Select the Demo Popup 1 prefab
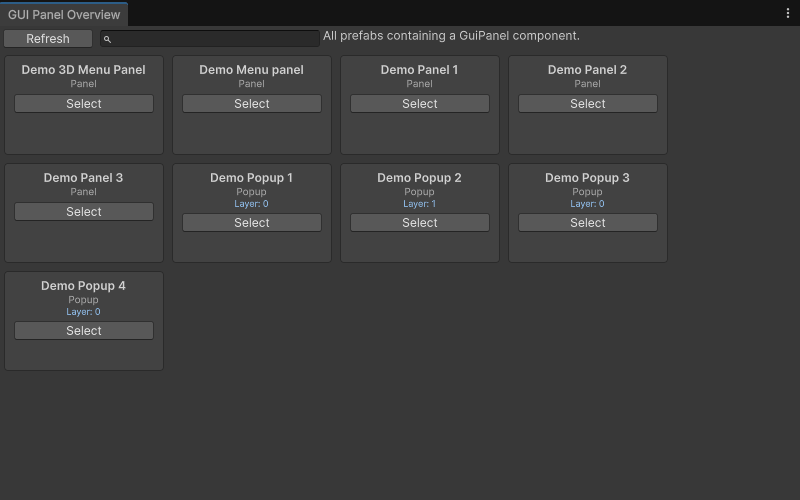The width and height of the screenshot is (800, 500). pos(252,222)
